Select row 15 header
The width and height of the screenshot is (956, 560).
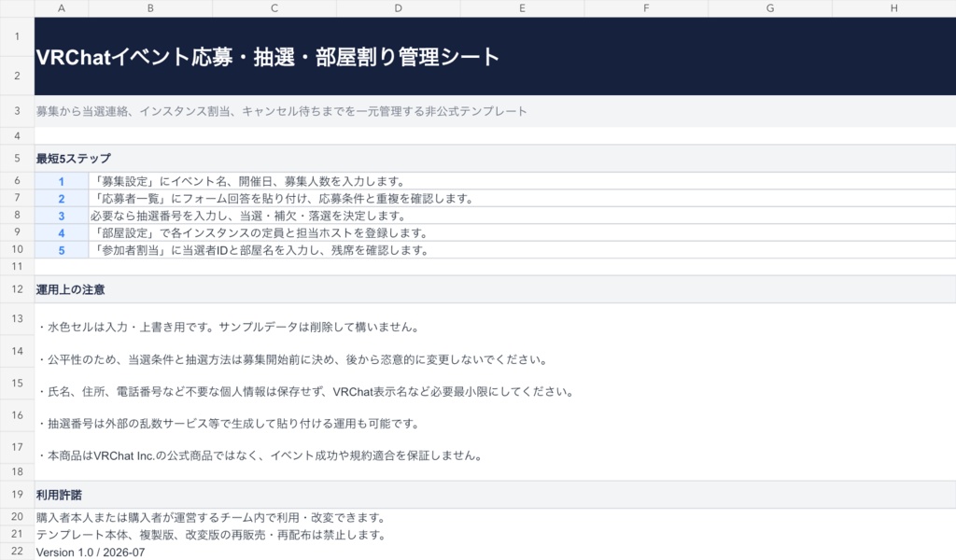point(17,383)
